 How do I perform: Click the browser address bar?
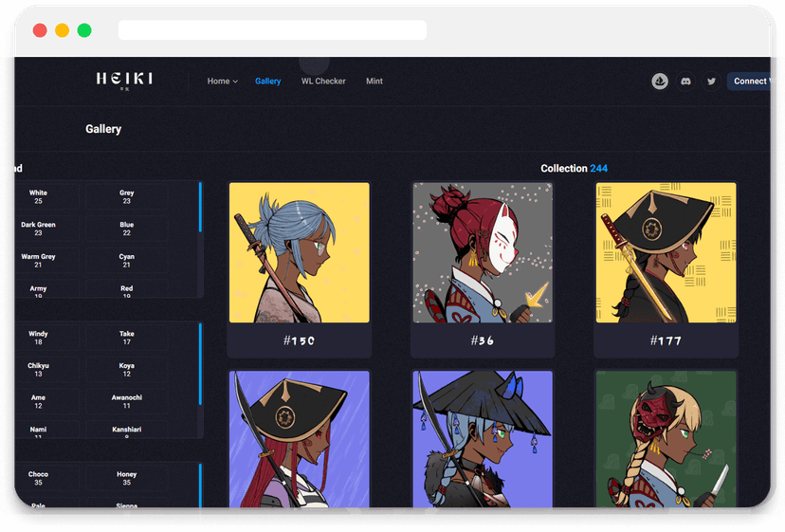click(272, 30)
